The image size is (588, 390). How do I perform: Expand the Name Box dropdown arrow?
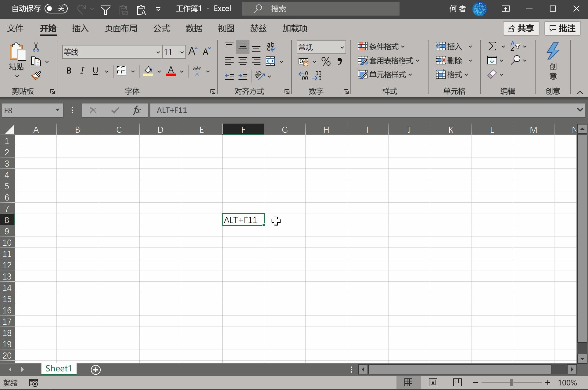[57, 110]
